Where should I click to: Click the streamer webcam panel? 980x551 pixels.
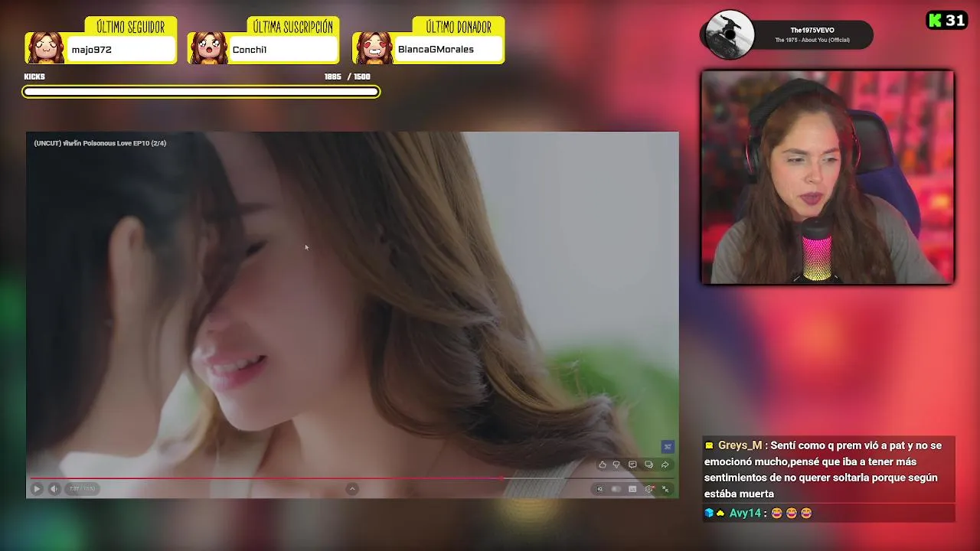(x=828, y=178)
